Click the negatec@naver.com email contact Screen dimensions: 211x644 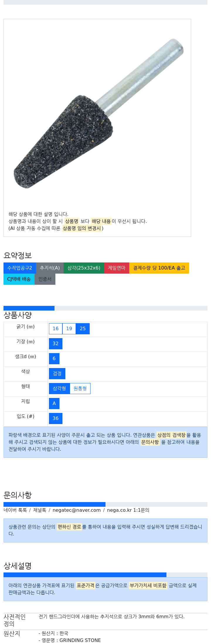77,510
